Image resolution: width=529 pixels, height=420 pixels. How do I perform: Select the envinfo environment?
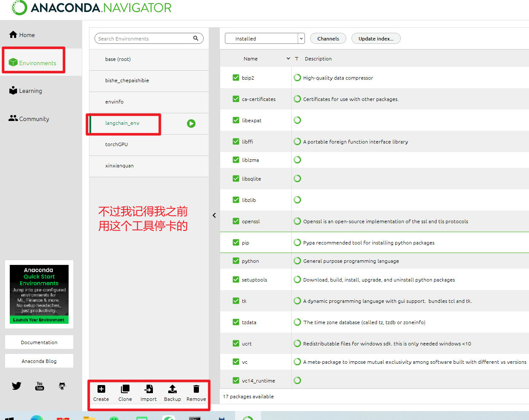pos(149,102)
